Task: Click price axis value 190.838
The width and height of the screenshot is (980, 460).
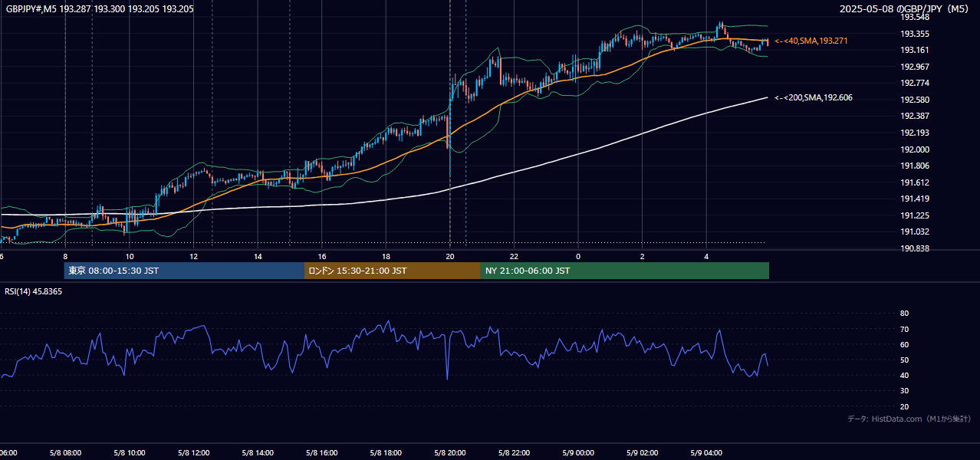Action: click(914, 248)
